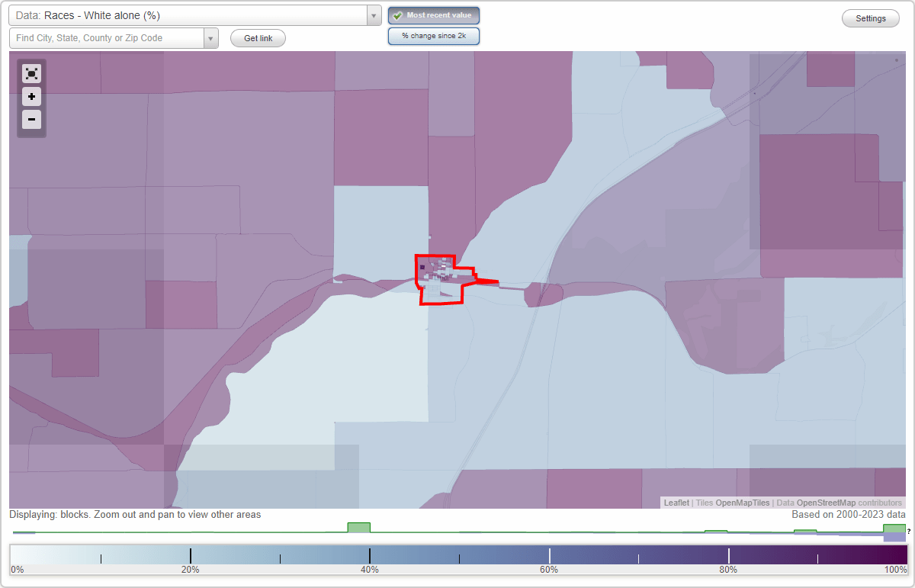Click the Leaflet attribution link
This screenshot has width=915, height=588.
[676, 503]
